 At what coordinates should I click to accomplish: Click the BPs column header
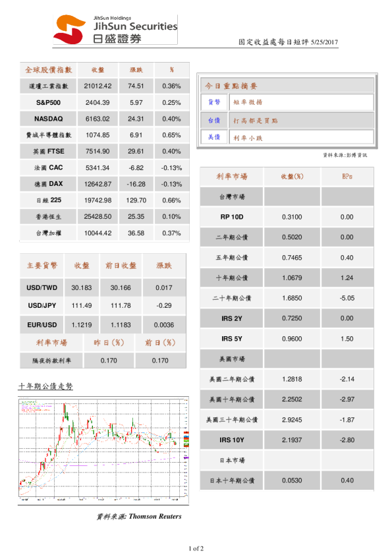point(347,176)
